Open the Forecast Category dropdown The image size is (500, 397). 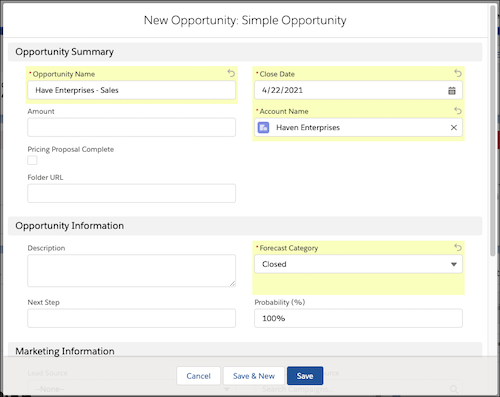358,264
